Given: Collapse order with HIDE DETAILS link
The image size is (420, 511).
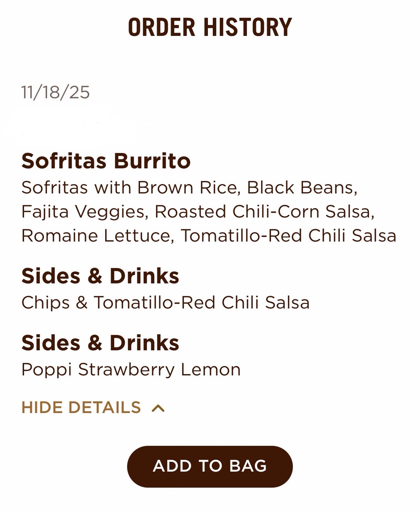Looking at the screenshot, I should pyautogui.click(x=81, y=407).
